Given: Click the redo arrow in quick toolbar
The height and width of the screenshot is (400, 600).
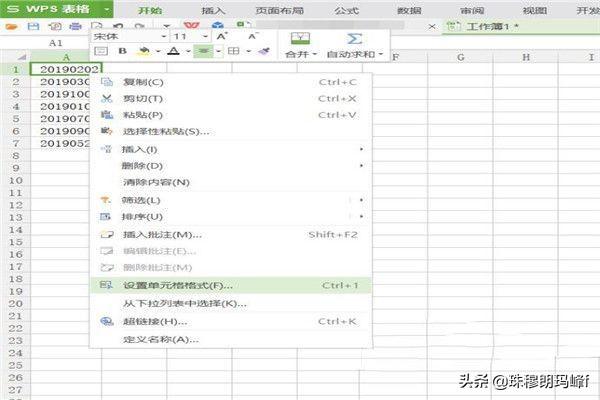Looking at the screenshot, I should [x=139, y=26].
